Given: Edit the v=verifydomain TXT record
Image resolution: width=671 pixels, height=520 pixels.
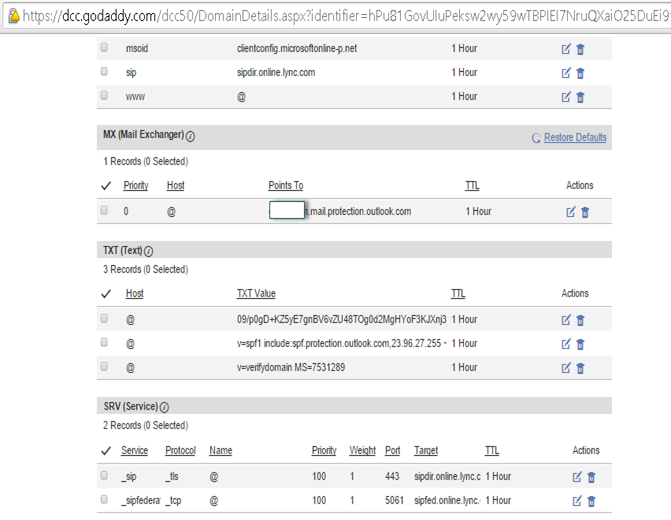Looking at the screenshot, I should tap(566, 368).
